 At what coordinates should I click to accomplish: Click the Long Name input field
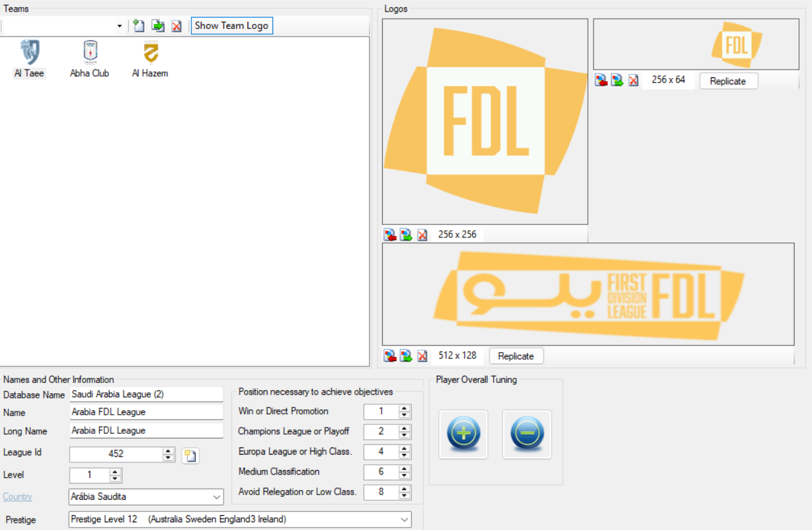pos(146,431)
